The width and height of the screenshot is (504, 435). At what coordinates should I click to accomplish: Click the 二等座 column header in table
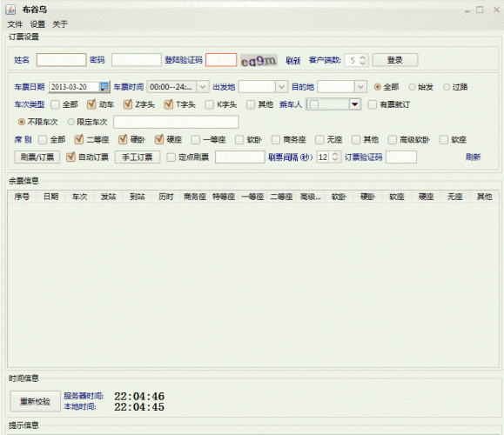tap(281, 197)
